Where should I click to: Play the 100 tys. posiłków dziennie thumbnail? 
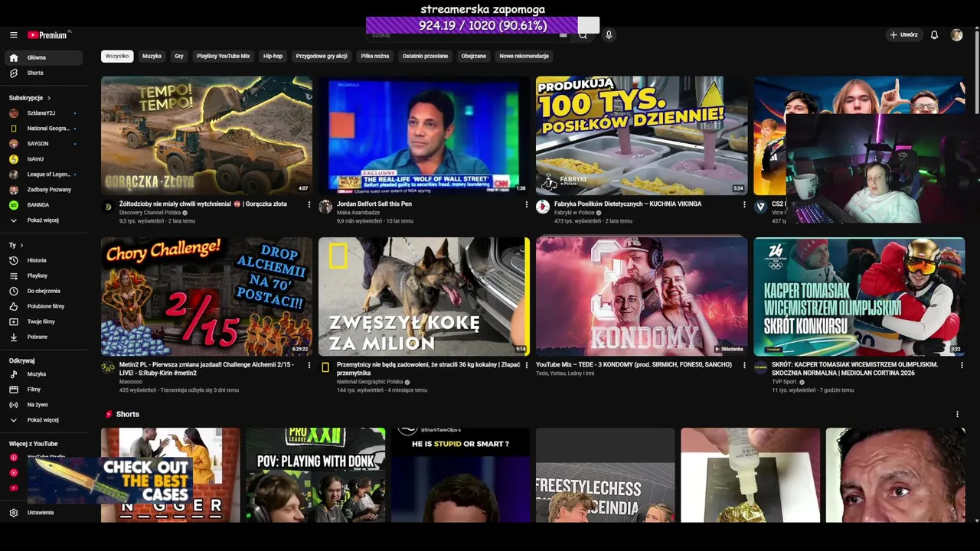coord(642,135)
